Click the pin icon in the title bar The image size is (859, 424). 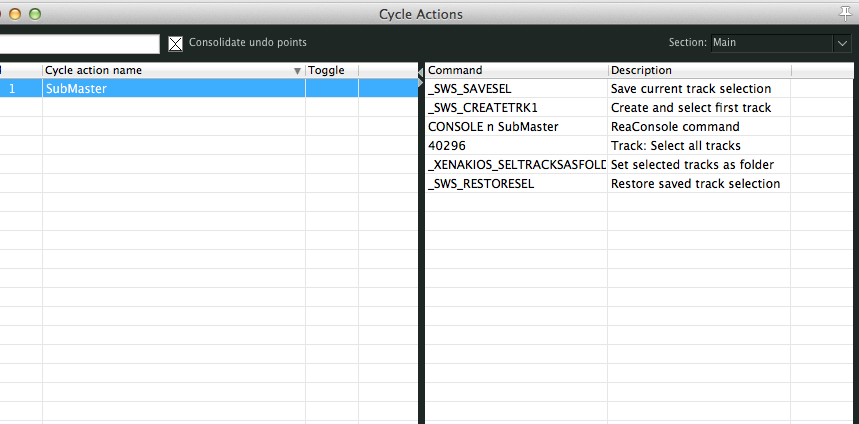845,13
